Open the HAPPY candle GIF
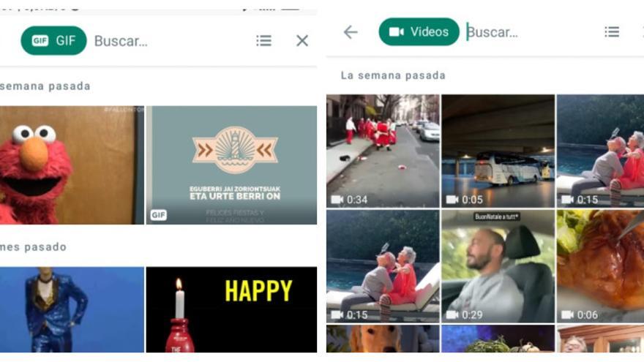Screen dimensions: 644x362 click(232, 309)
